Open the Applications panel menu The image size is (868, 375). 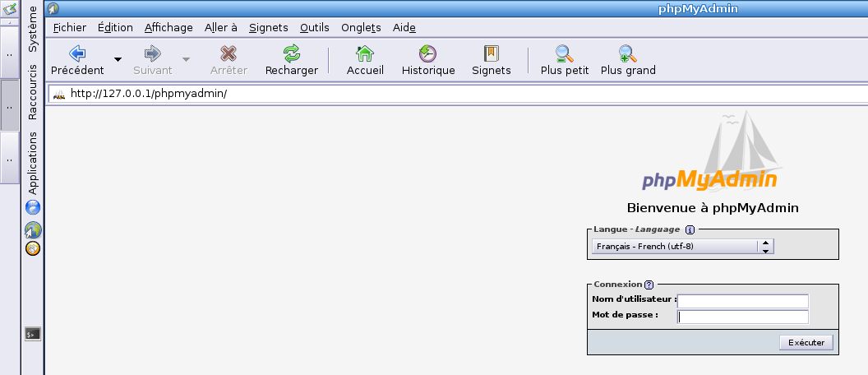tap(33, 163)
